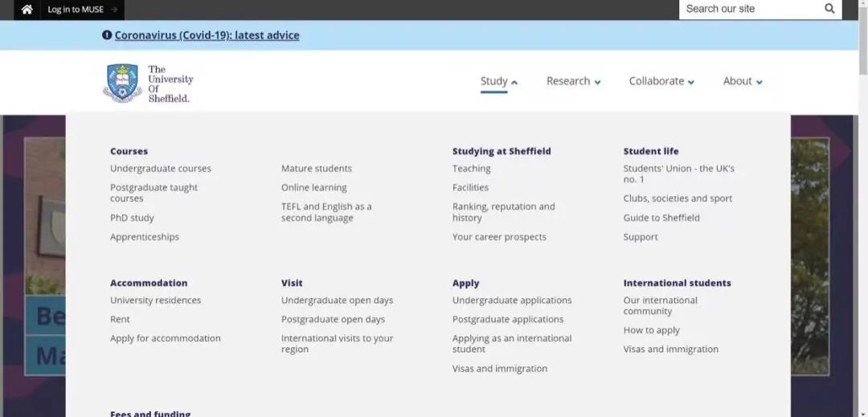Expand the Collaborate dropdown menu
The width and height of the screenshot is (868, 417).
click(x=661, y=81)
